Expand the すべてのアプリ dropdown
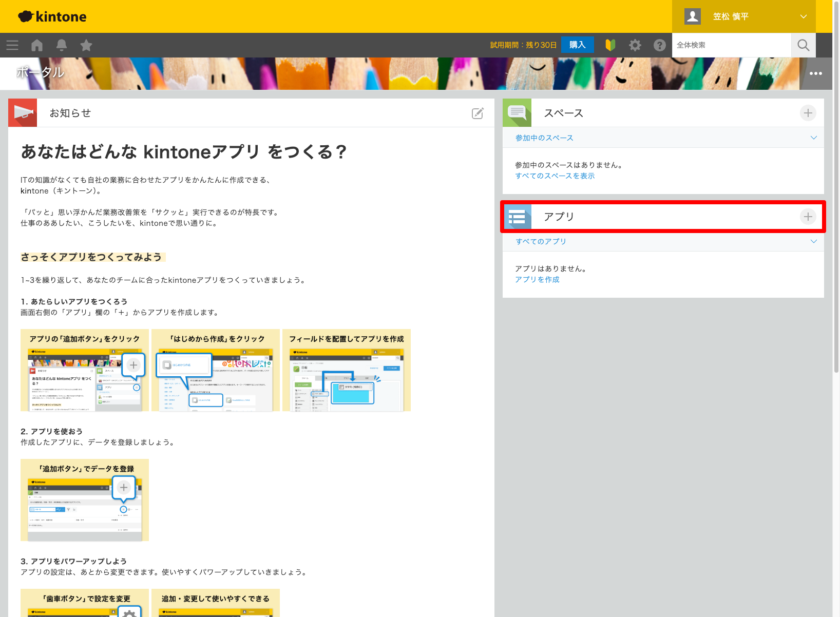 click(x=813, y=241)
